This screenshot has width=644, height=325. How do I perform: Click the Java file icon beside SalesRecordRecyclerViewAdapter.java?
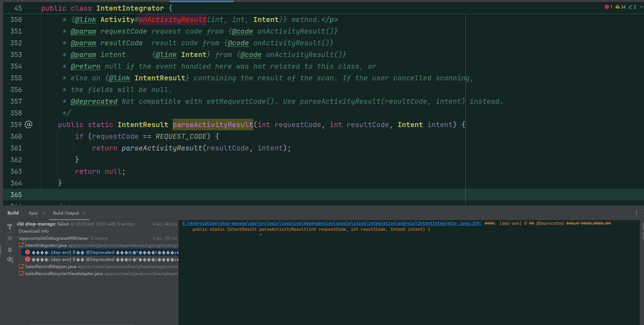click(22, 273)
